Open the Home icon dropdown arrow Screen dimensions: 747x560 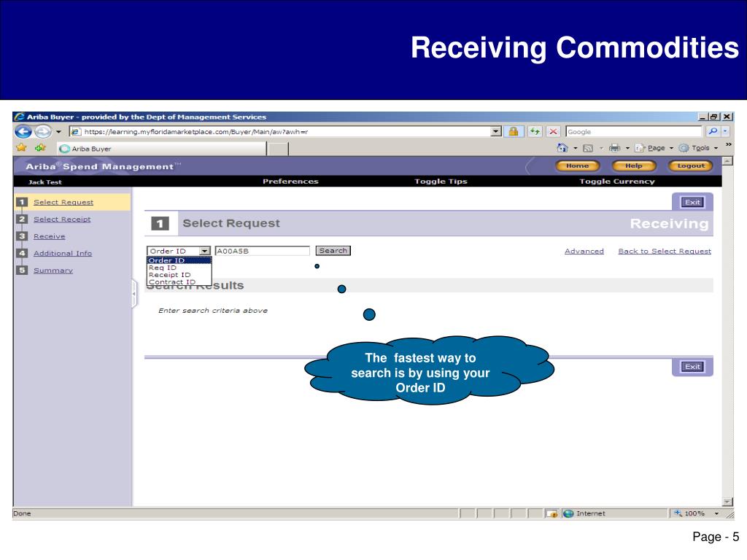(575, 148)
